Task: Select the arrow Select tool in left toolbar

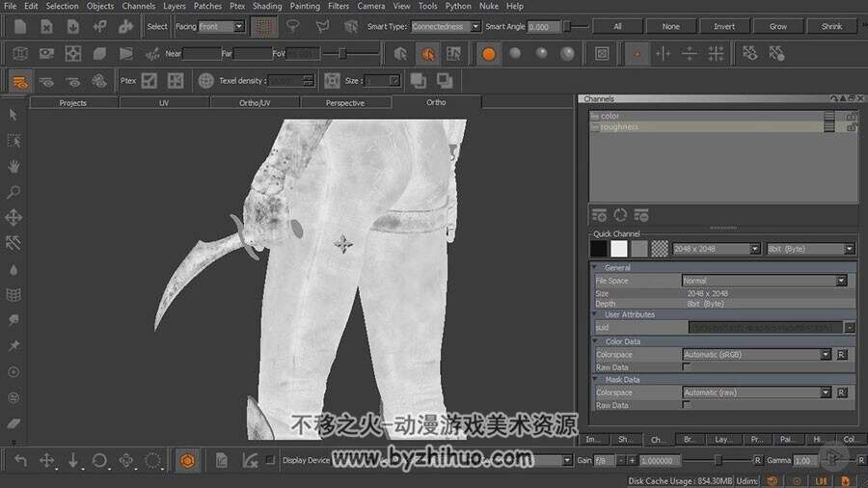Action: [14, 115]
